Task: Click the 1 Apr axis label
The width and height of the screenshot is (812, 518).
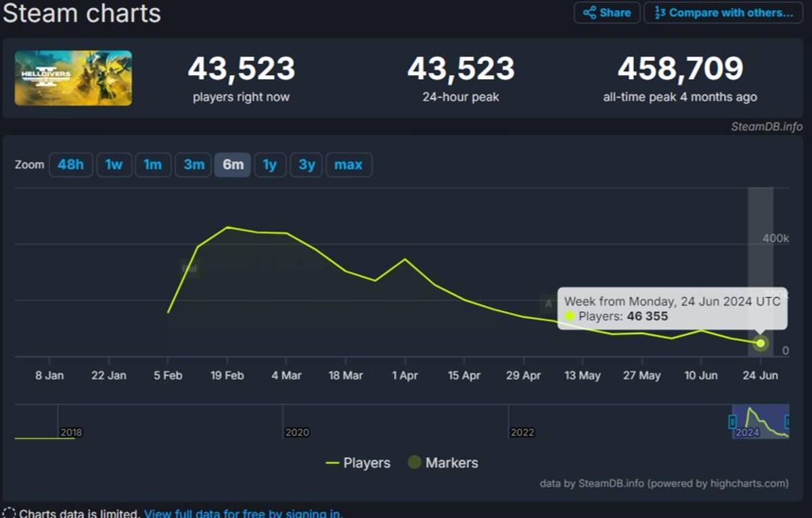Action: pyautogui.click(x=405, y=375)
